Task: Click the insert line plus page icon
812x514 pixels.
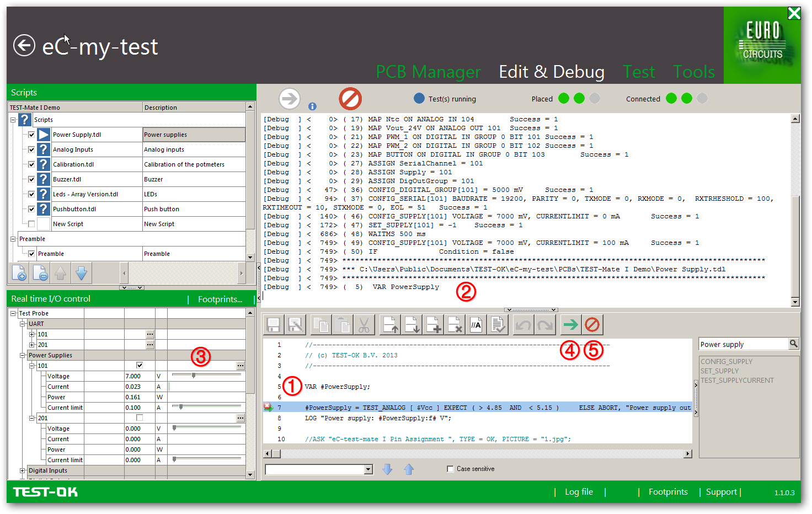Action: (x=434, y=325)
